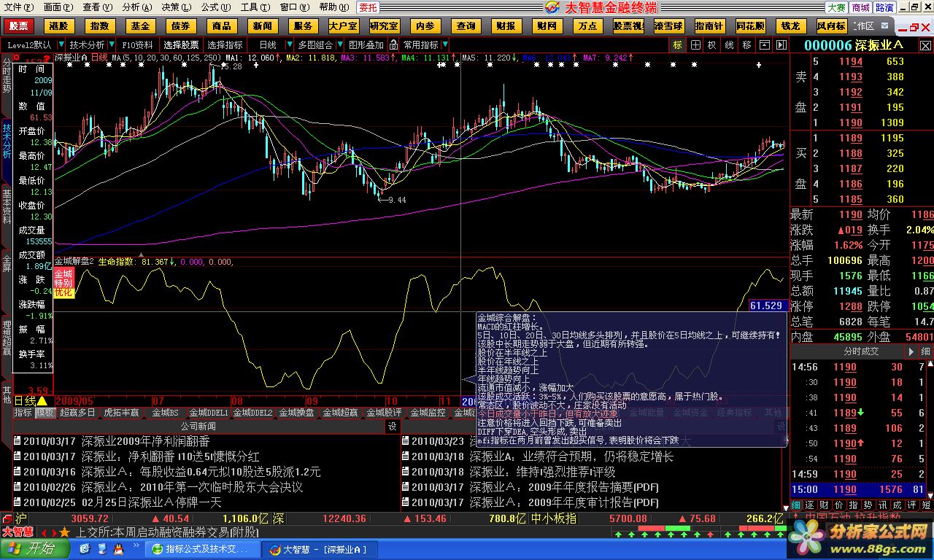Switch to the 金城操盘 indicator tab
Image resolution: width=934 pixels, height=560 pixels.
(298, 413)
